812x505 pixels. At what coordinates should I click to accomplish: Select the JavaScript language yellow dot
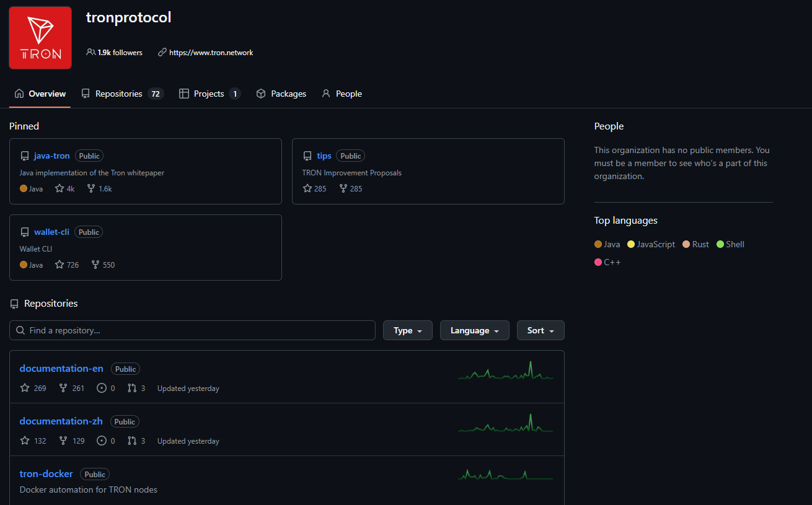(631, 244)
